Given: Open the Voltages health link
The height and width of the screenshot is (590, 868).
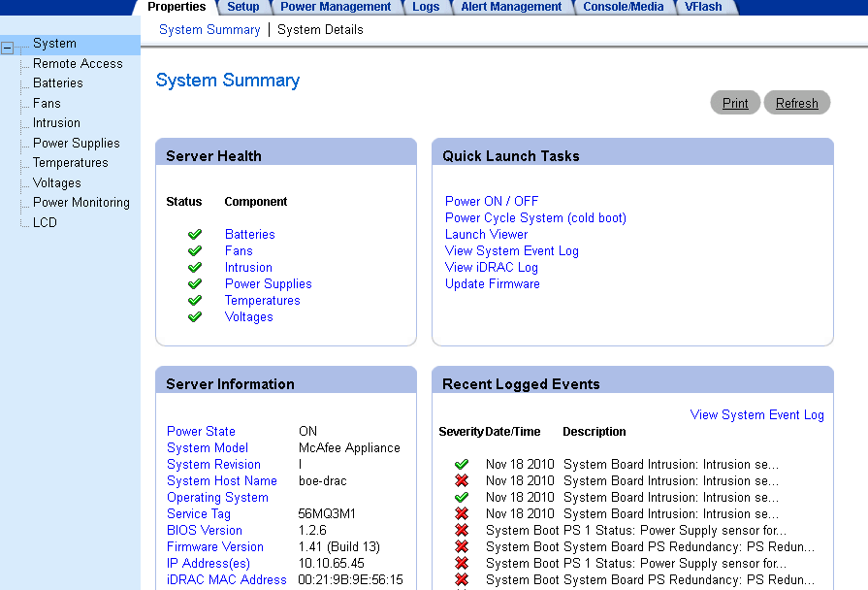Looking at the screenshot, I should click(x=248, y=317).
